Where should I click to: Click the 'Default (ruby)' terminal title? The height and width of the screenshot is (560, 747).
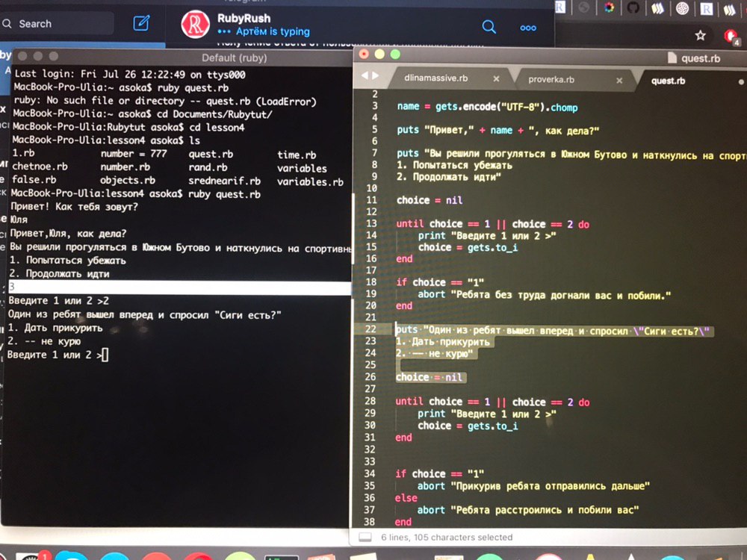click(x=234, y=57)
